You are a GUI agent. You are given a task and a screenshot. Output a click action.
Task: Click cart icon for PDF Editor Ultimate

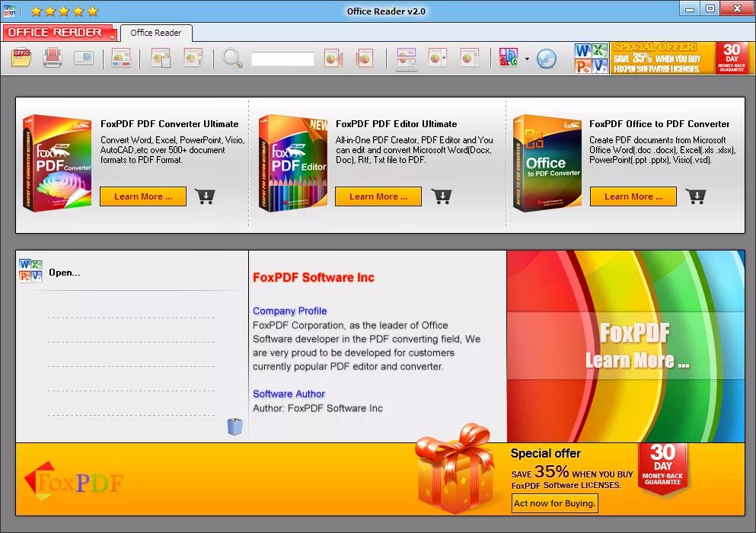coord(442,196)
